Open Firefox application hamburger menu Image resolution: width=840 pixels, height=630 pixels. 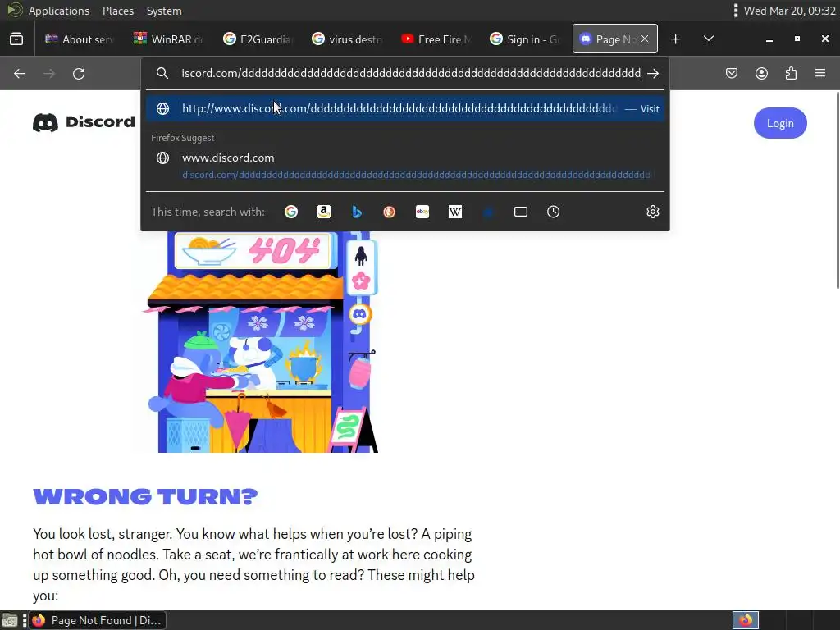click(820, 73)
